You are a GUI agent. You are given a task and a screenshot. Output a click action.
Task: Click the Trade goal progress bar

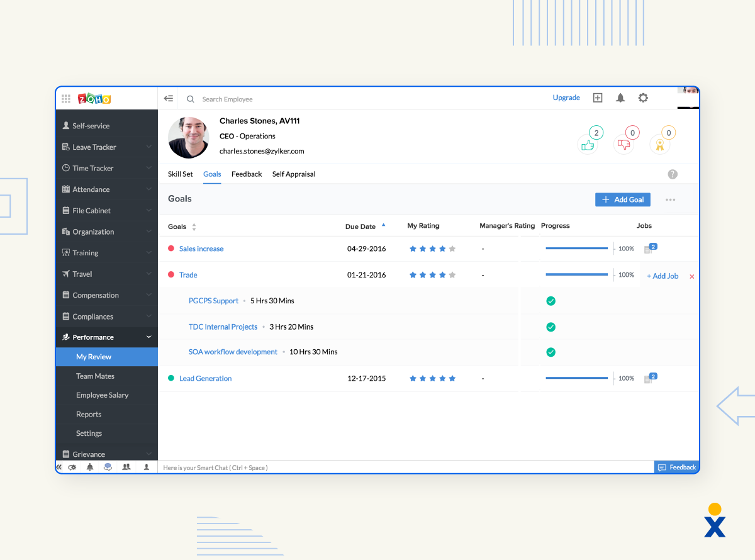[x=576, y=274]
